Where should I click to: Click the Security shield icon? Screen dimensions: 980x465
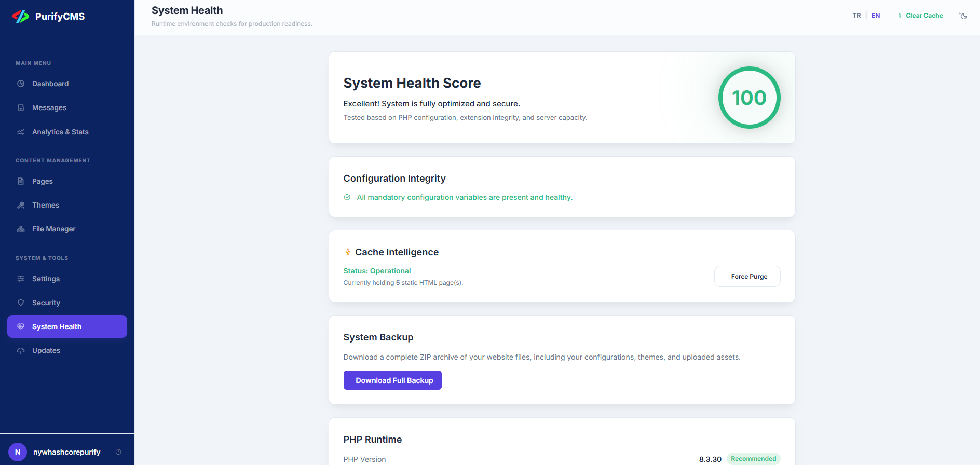click(21, 303)
